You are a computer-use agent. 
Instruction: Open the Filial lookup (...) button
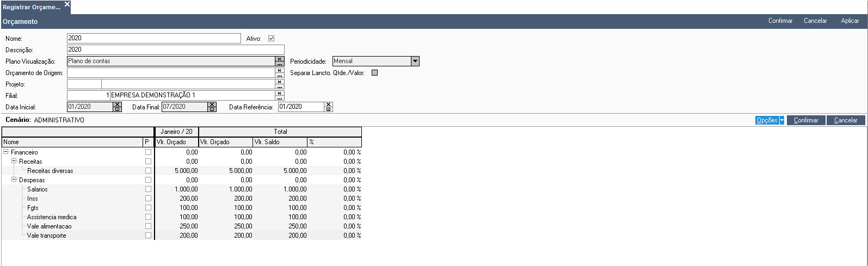tap(280, 98)
